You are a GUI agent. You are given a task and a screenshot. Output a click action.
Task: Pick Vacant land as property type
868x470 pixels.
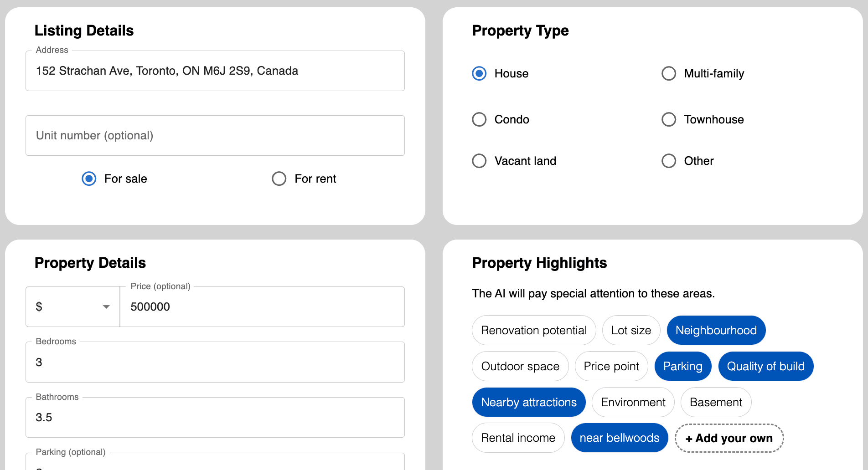[x=479, y=161]
